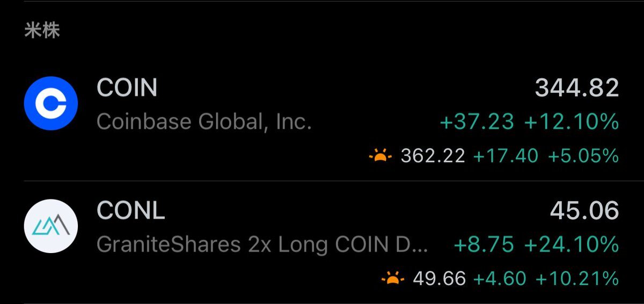Open the CONL ticker symbol

(x=130, y=211)
